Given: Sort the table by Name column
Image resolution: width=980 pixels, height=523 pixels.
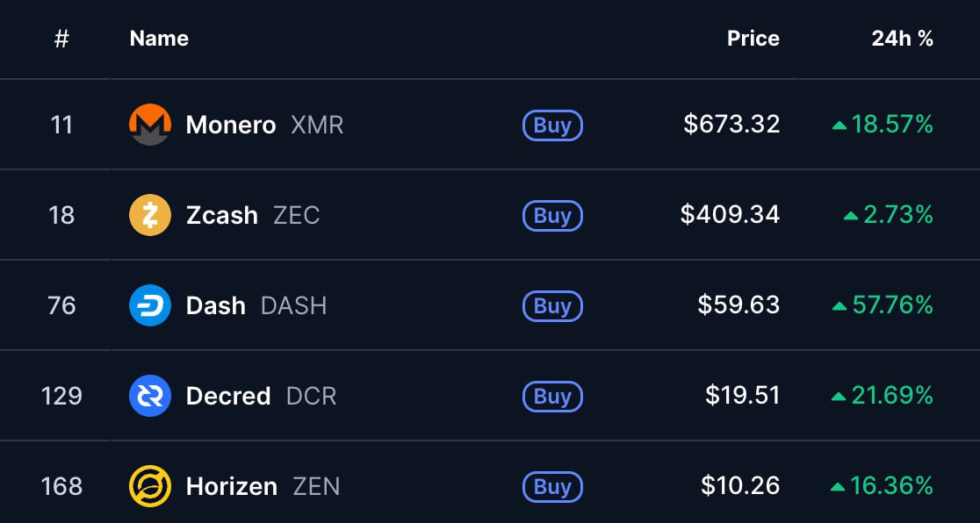Looking at the screenshot, I should [159, 39].
